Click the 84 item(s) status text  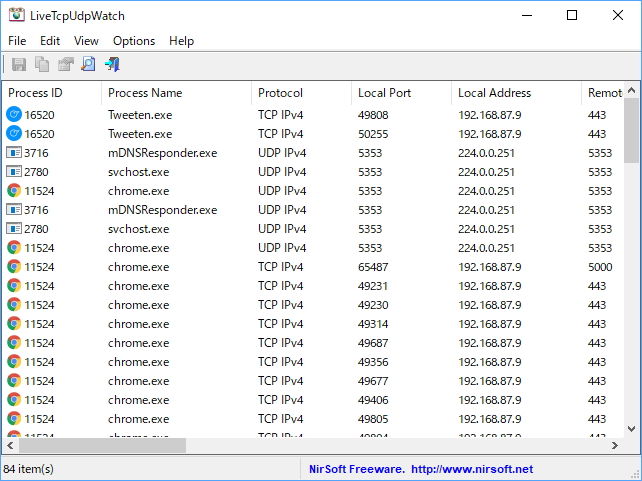coord(28,469)
